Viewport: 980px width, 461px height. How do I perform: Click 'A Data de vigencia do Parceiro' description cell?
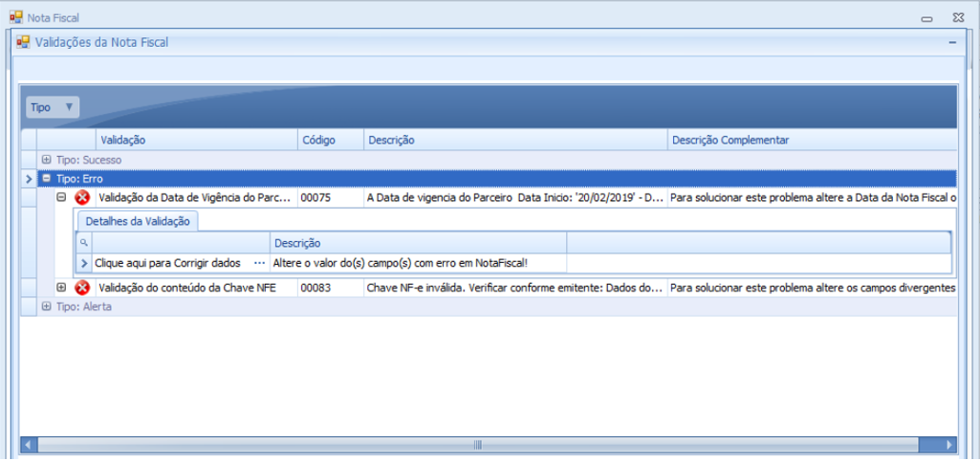(x=515, y=198)
